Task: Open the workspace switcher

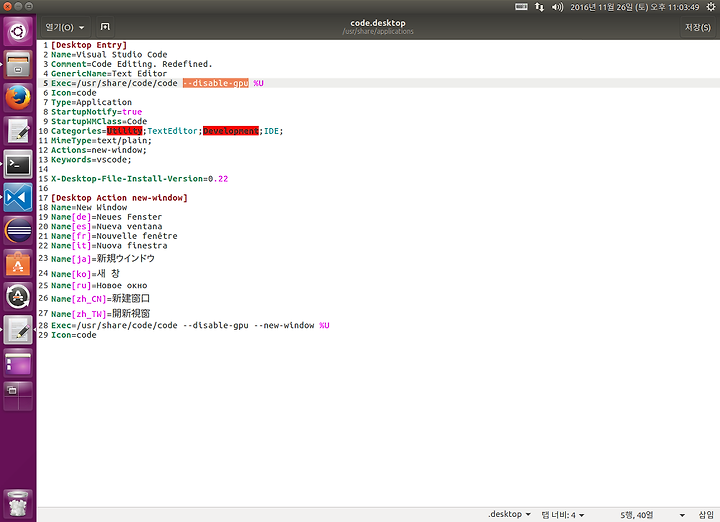Action: click(18, 396)
